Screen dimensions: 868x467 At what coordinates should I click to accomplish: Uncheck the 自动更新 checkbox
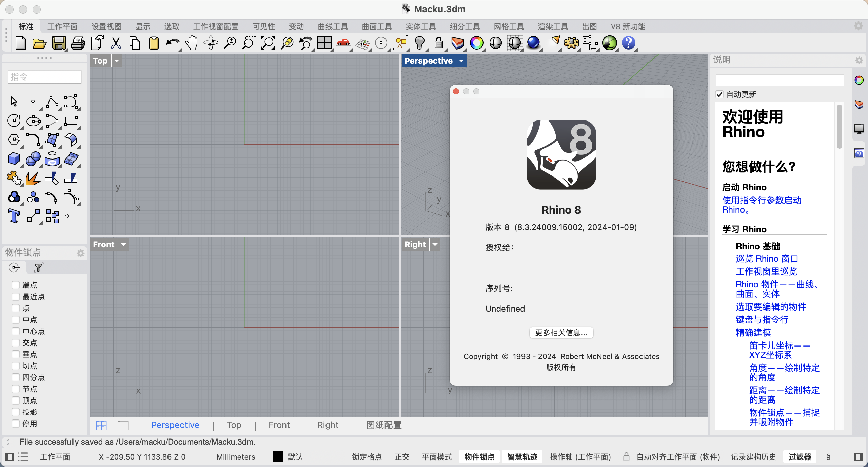719,94
